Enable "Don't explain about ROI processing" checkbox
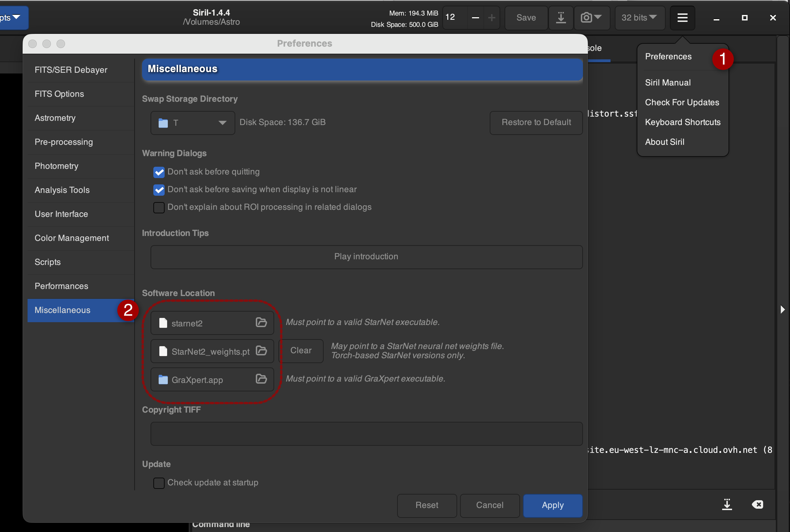The image size is (790, 532). (x=159, y=207)
